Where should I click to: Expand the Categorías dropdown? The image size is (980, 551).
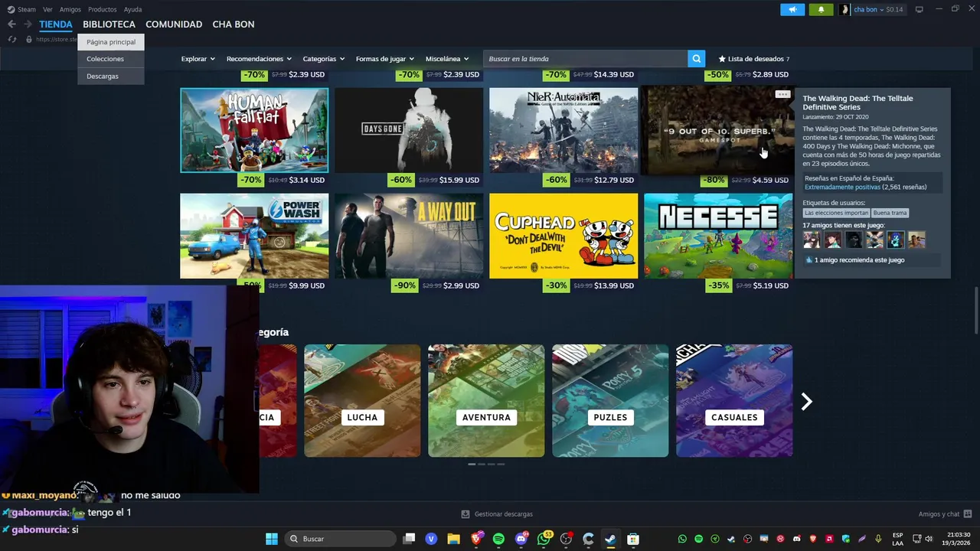[x=323, y=59]
